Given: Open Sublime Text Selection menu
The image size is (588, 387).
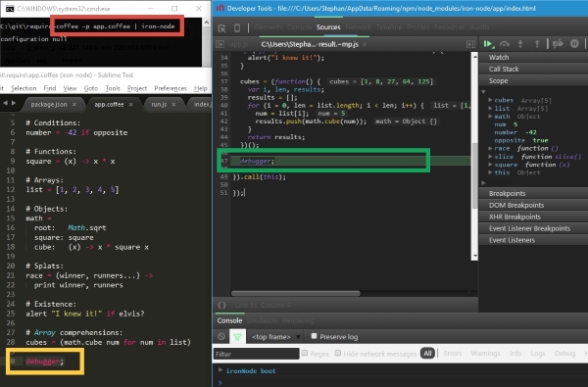Looking at the screenshot, I should (x=24, y=88).
